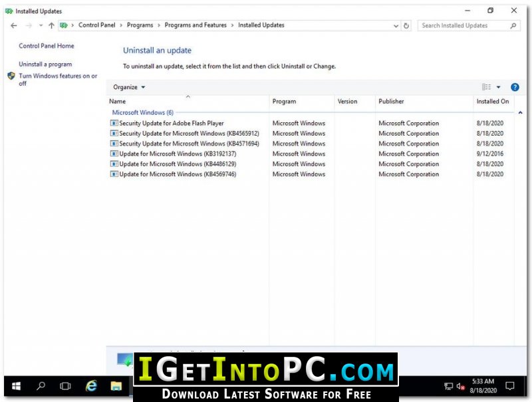Screen dimensions: 532x402
Task: Click the icon of the KB4565912 update
Action: click(114, 133)
